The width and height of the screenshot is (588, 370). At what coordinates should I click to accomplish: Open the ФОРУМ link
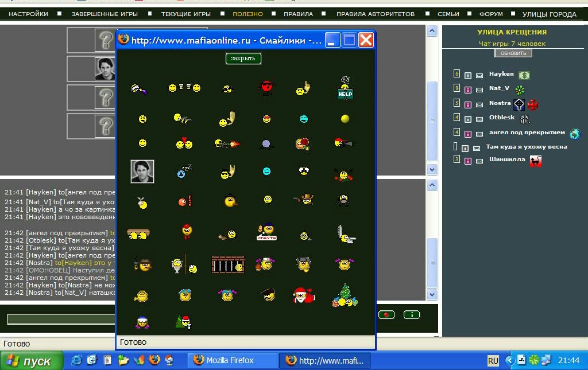491,14
